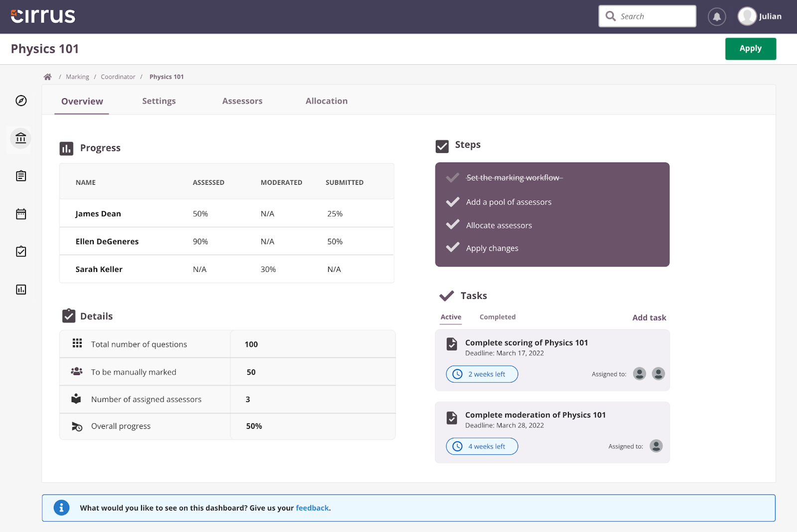Switch to the Assessors tab

242,101
